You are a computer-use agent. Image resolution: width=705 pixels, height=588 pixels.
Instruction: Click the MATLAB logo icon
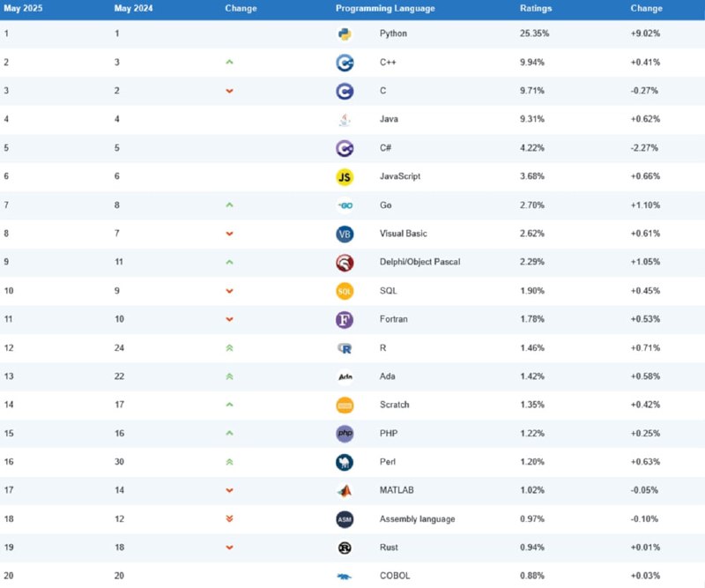coord(345,491)
